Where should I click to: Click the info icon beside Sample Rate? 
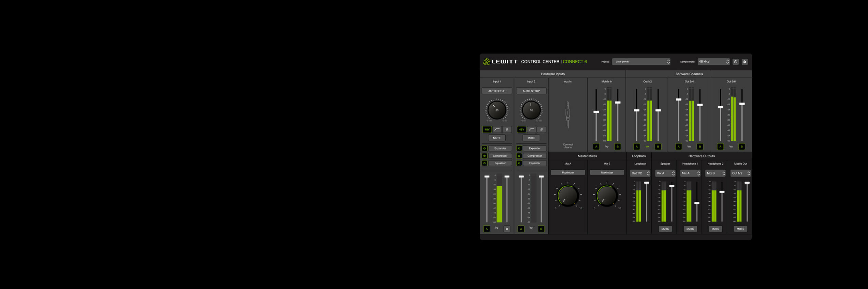click(735, 62)
